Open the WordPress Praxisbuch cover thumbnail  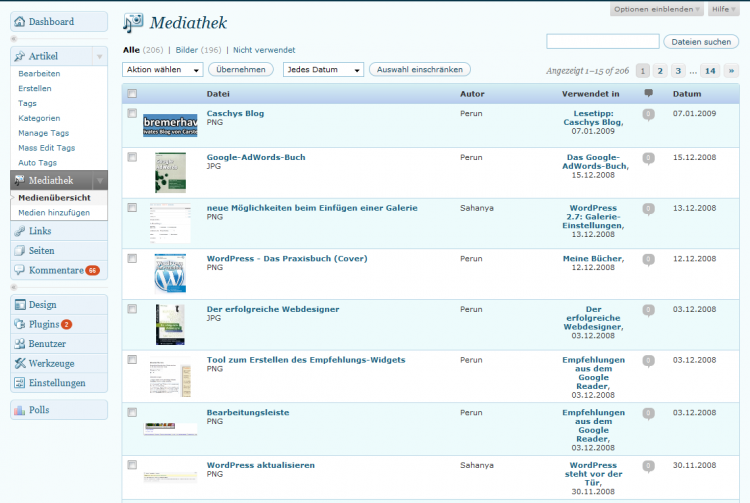click(x=170, y=273)
